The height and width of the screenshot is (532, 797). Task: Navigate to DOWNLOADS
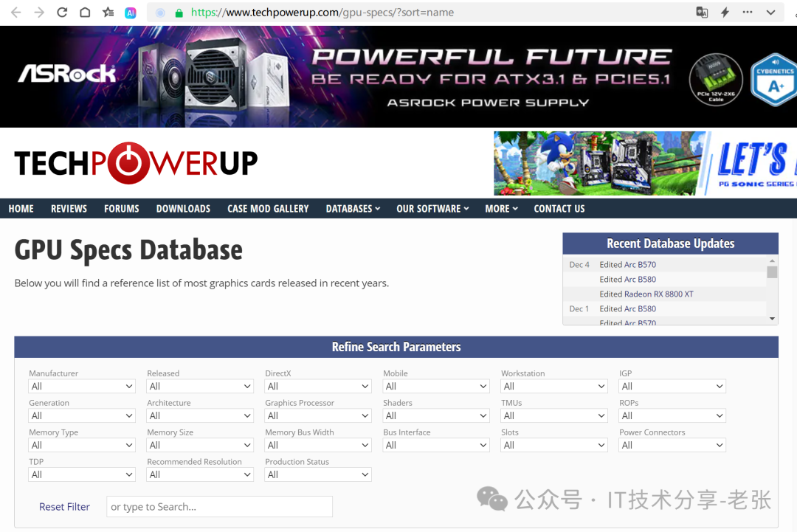point(183,209)
